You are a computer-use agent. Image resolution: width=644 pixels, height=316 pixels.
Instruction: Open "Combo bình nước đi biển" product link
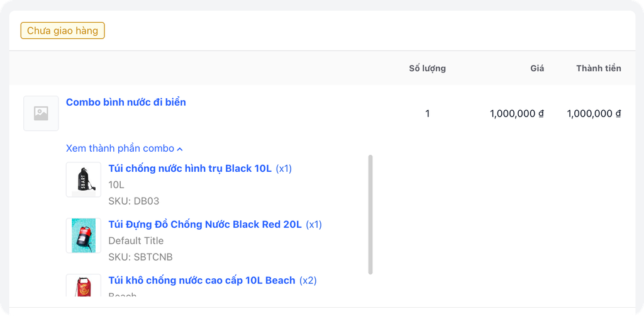(126, 102)
